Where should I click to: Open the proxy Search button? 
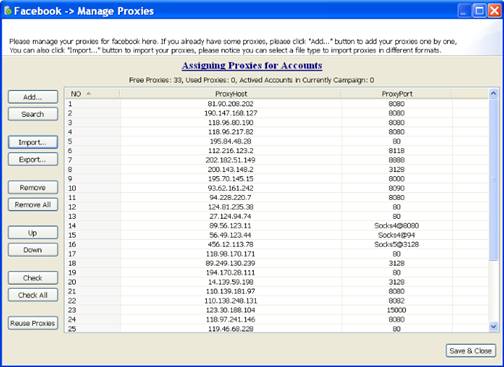point(33,114)
